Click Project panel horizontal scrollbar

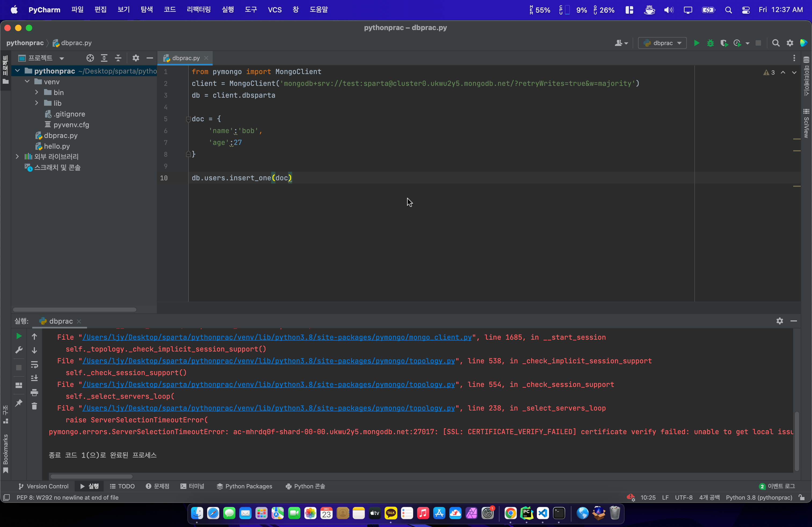(x=74, y=310)
